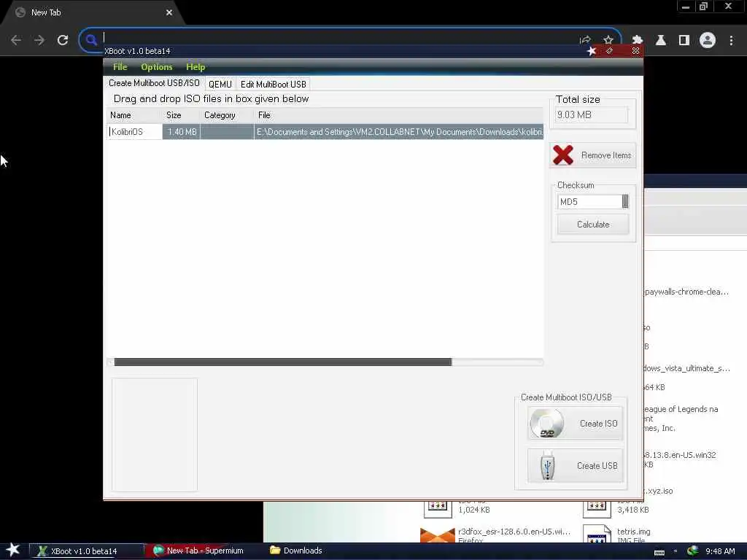Open the browser three-dot menu

731,40
